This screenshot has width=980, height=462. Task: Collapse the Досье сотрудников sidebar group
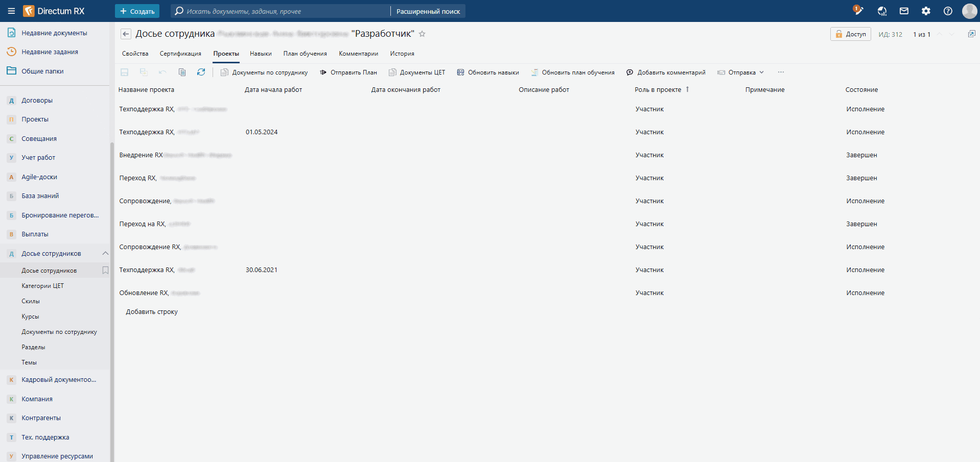click(105, 254)
